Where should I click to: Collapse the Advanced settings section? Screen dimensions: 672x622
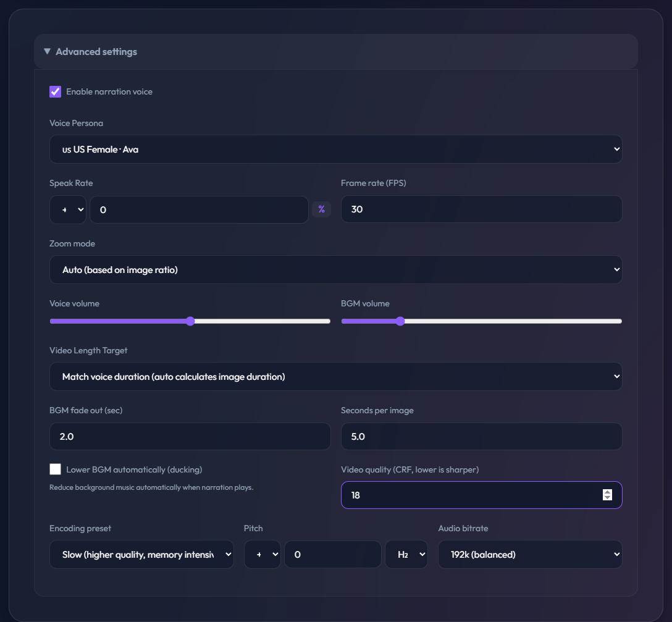[335, 51]
